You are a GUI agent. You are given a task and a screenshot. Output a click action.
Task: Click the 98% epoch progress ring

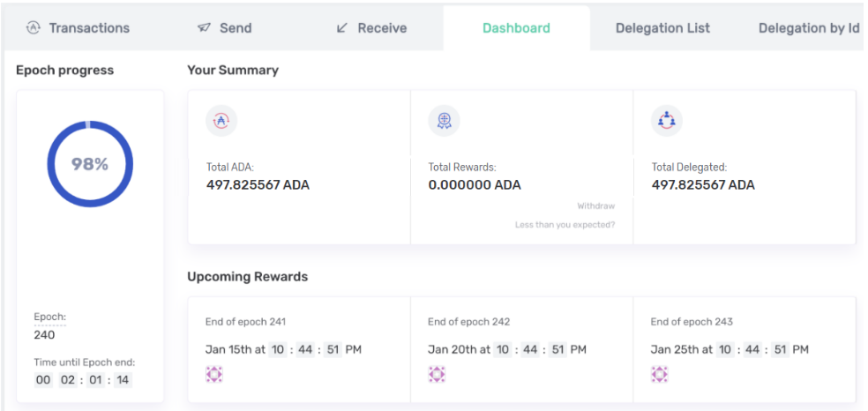coord(90,164)
